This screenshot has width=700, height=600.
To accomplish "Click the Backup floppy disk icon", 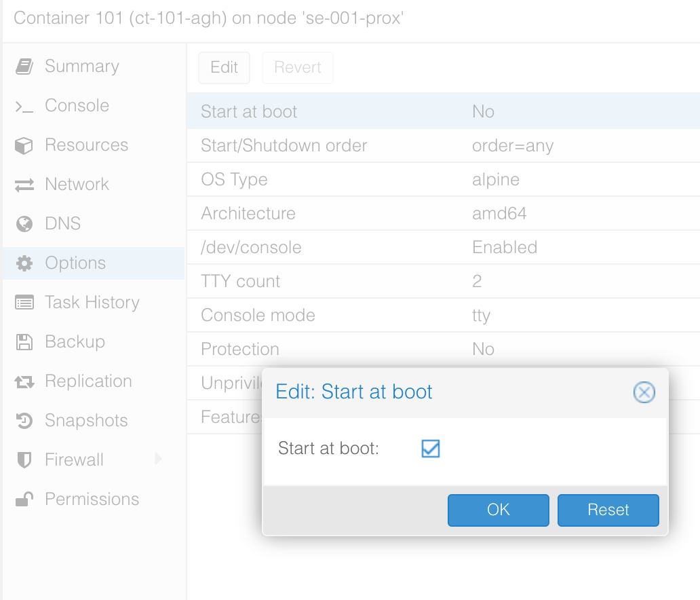I will 24,342.
